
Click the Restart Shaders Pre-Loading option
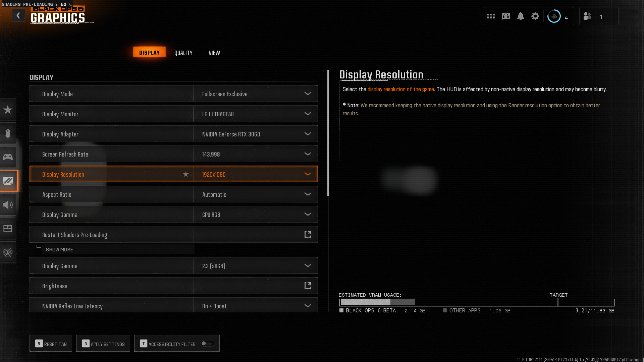coord(174,234)
